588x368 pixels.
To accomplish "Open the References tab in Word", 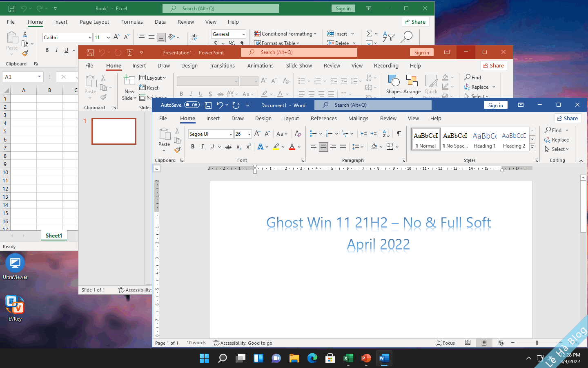I will 324,118.
